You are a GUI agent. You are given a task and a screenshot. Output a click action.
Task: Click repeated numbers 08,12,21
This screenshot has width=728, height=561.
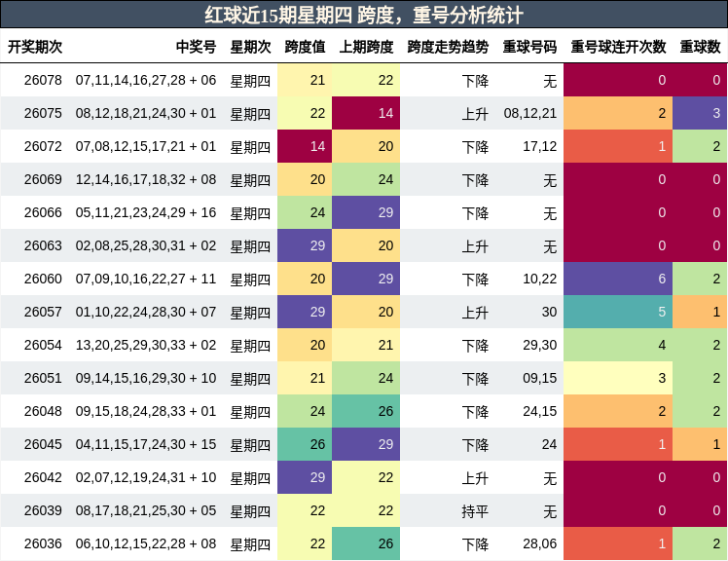coord(530,113)
